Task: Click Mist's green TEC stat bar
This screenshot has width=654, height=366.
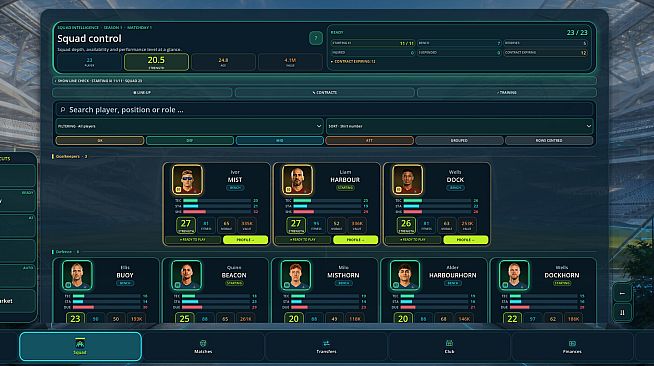Action: [x=217, y=201]
